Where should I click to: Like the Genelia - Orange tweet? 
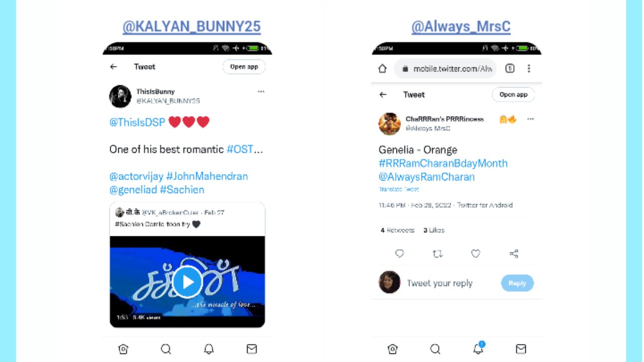475,254
